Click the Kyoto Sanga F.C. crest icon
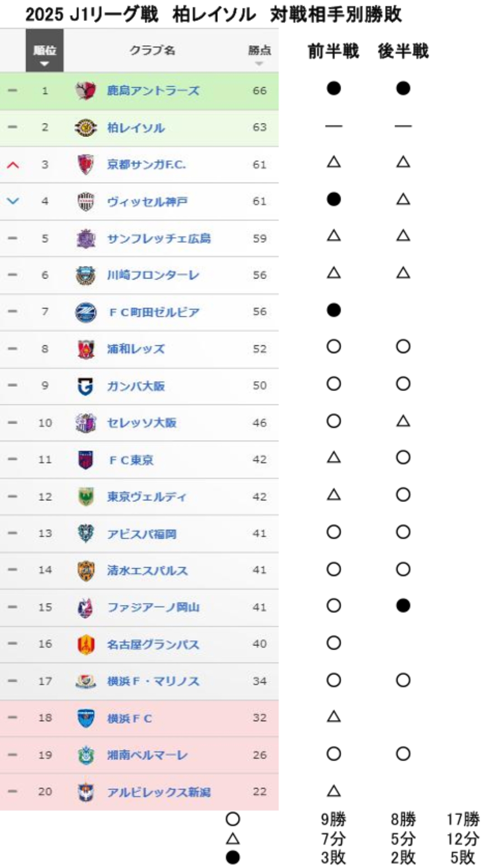This screenshot has height=868, width=488. (x=85, y=165)
